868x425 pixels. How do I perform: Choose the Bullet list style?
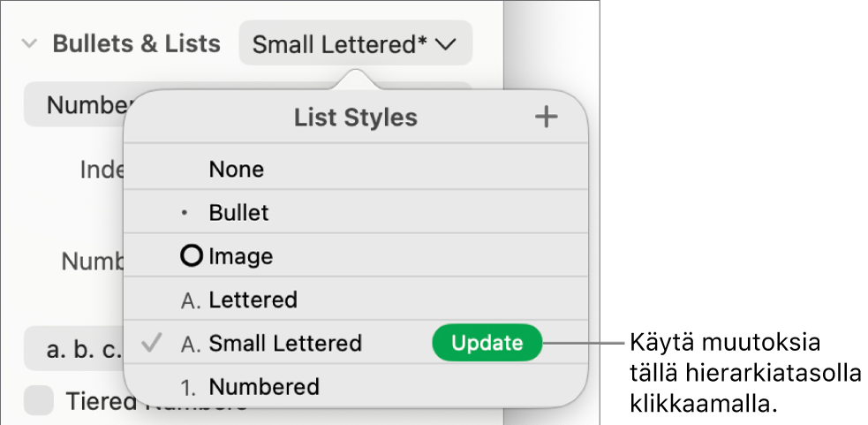click(x=355, y=212)
